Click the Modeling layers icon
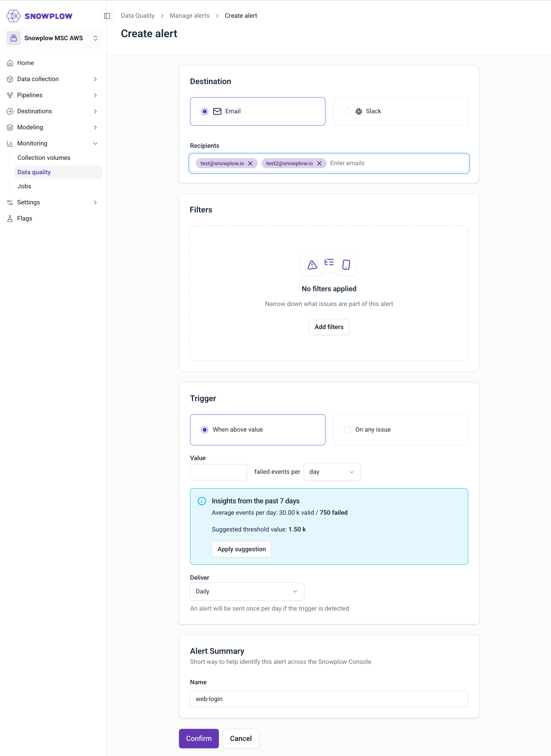This screenshot has width=551, height=756. click(10, 127)
